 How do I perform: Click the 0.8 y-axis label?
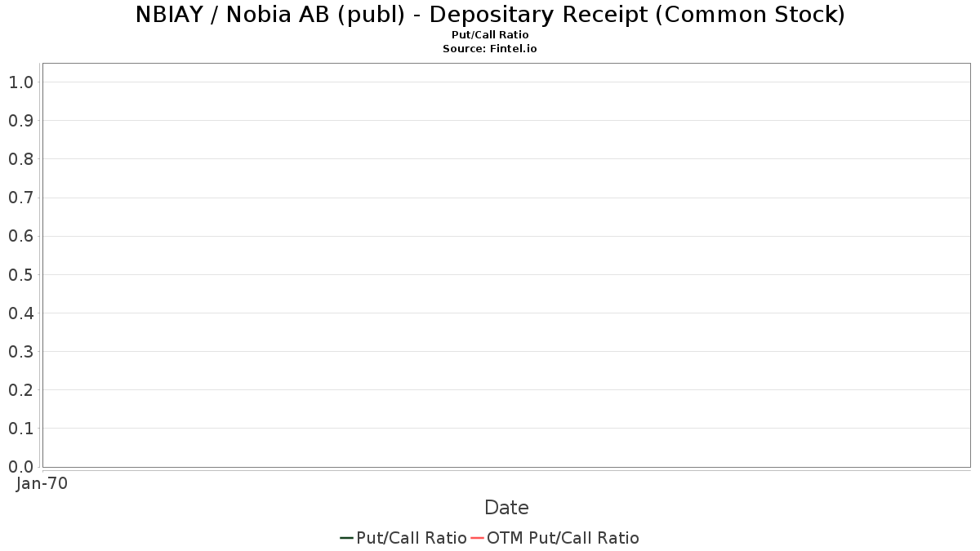(20, 159)
